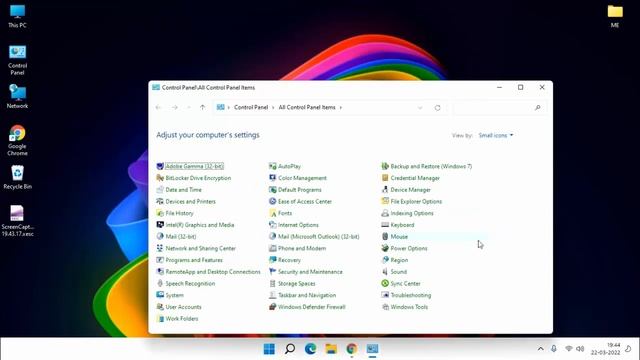Open the Work Folders link
640x360 pixels.
pyautogui.click(x=182, y=318)
